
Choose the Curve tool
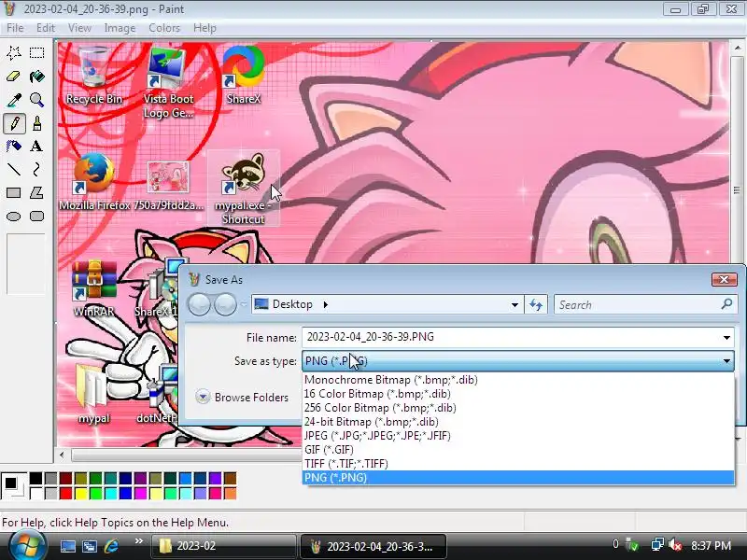click(36, 169)
